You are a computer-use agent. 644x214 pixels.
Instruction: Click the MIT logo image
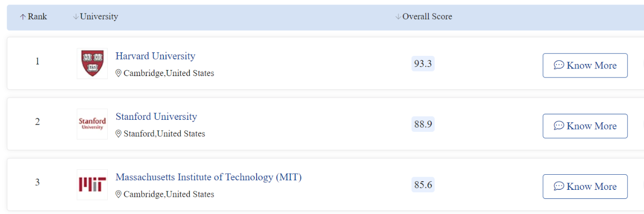pyautogui.click(x=92, y=184)
